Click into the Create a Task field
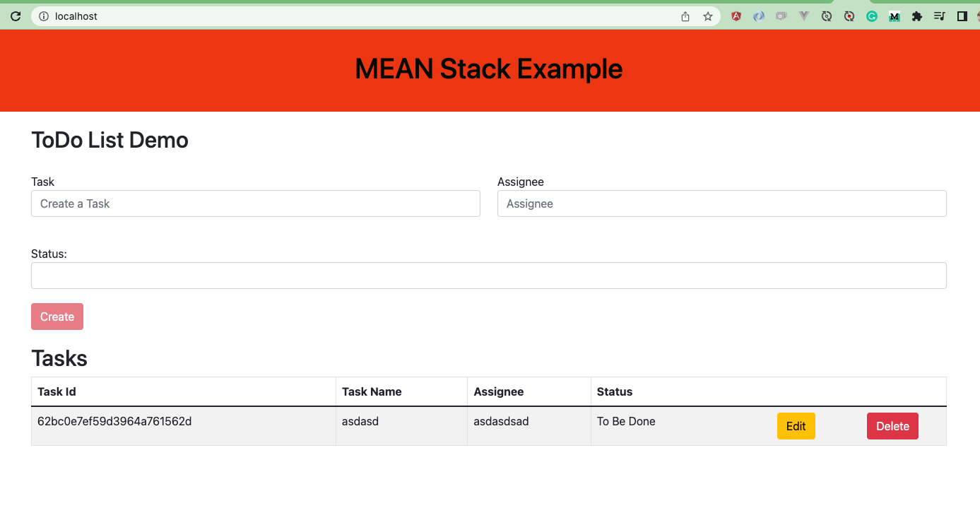This screenshot has width=980, height=520. (x=256, y=203)
